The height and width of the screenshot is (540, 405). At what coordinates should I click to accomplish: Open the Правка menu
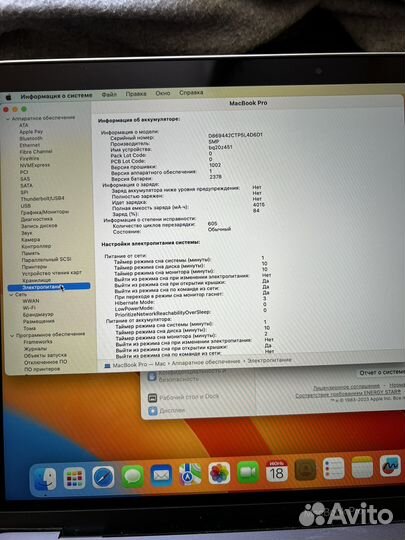coord(136,94)
